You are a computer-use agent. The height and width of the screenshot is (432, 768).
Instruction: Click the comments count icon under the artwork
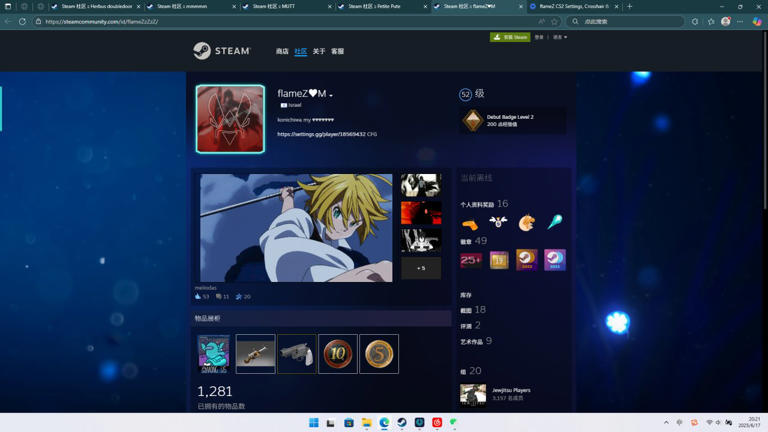click(218, 296)
